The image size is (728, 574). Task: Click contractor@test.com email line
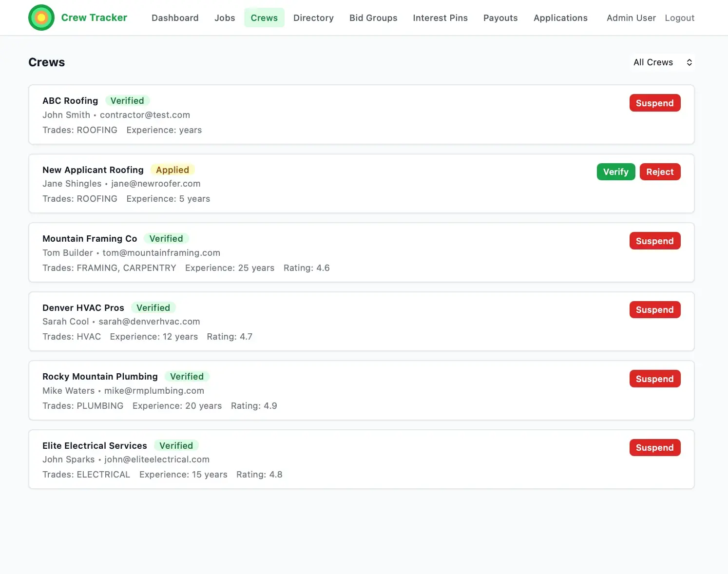(x=116, y=115)
